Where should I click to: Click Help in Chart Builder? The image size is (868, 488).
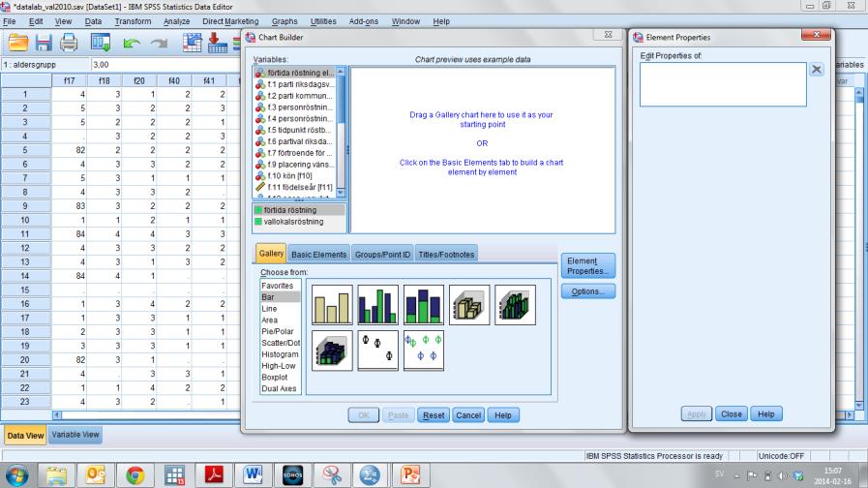coord(503,414)
